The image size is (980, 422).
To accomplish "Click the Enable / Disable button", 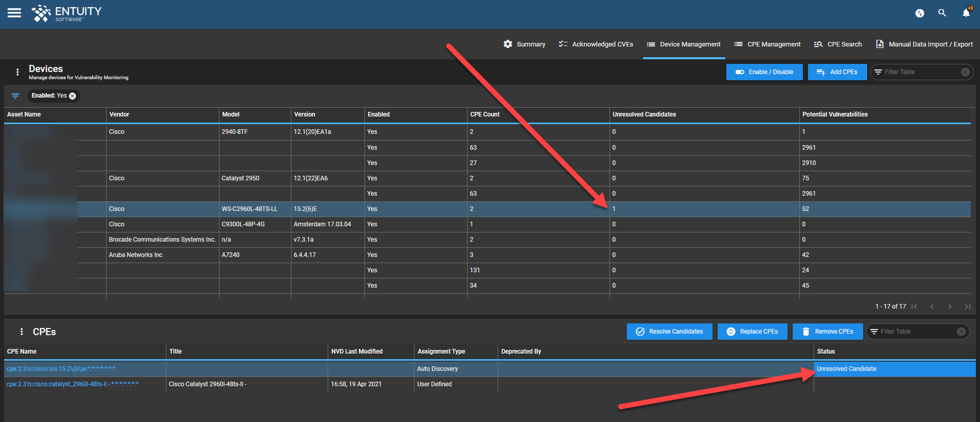I will pos(764,72).
